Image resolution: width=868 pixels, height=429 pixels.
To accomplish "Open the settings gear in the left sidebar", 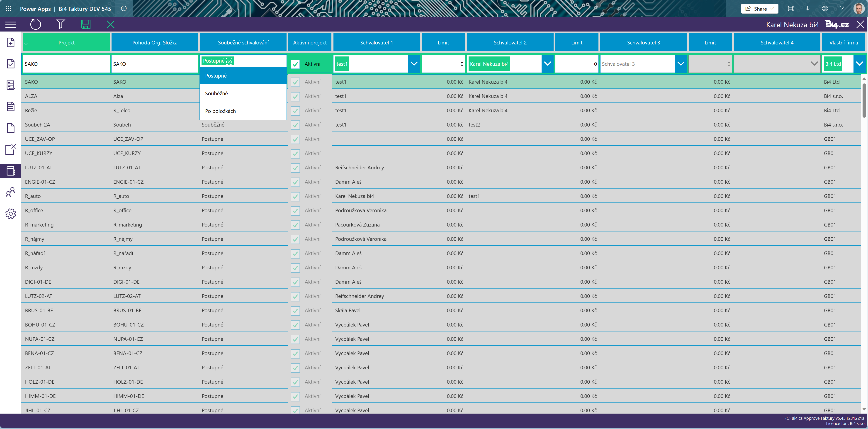I will click(10, 213).
